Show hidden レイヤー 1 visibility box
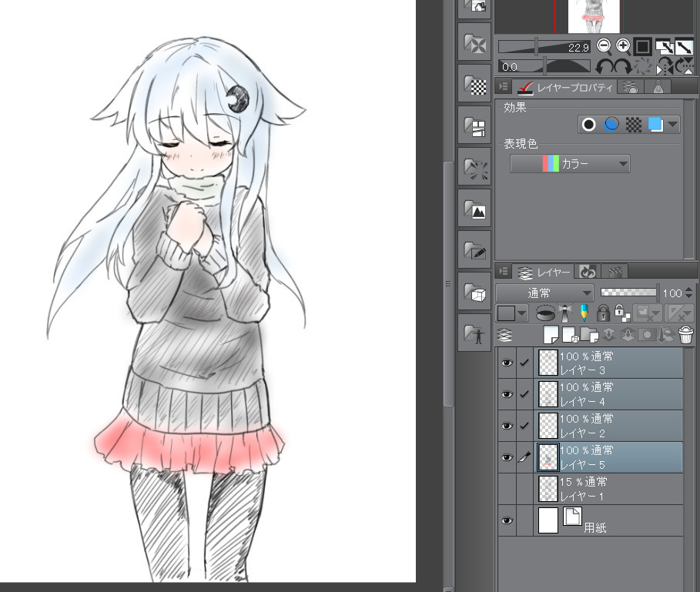Screen dimensions: 700x592 pyautogui.click(x=507, y=489)
